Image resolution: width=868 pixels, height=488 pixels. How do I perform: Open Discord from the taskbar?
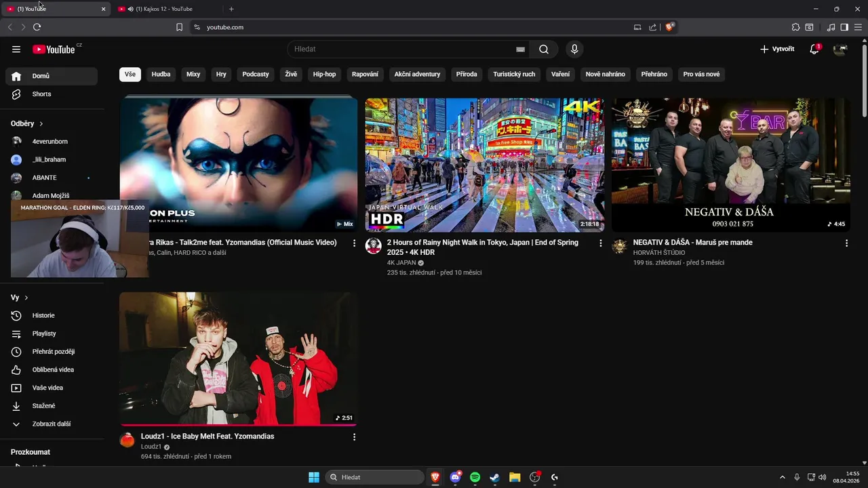[x=455, y=477]
